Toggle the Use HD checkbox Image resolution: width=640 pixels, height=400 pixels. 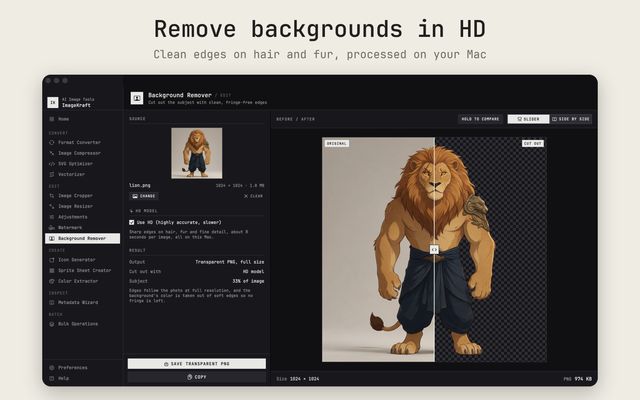pos(131,222)
